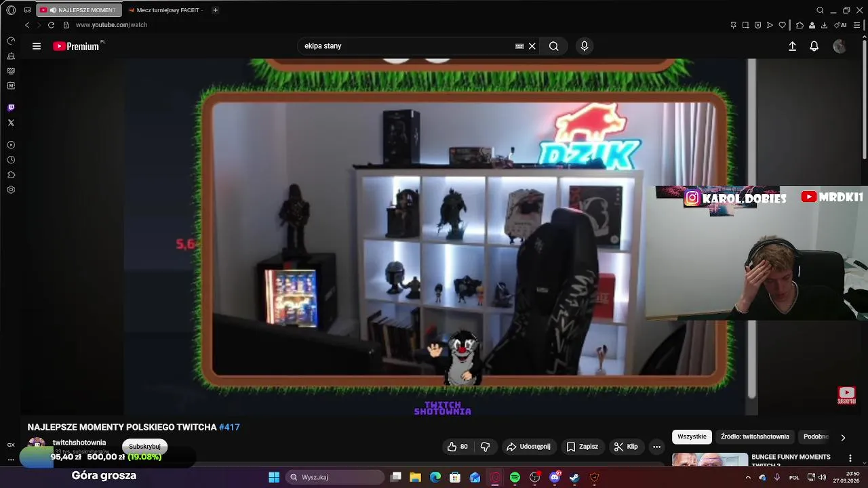Open the browser extensions cube icon
868x488 pixels.
(800, 25)
